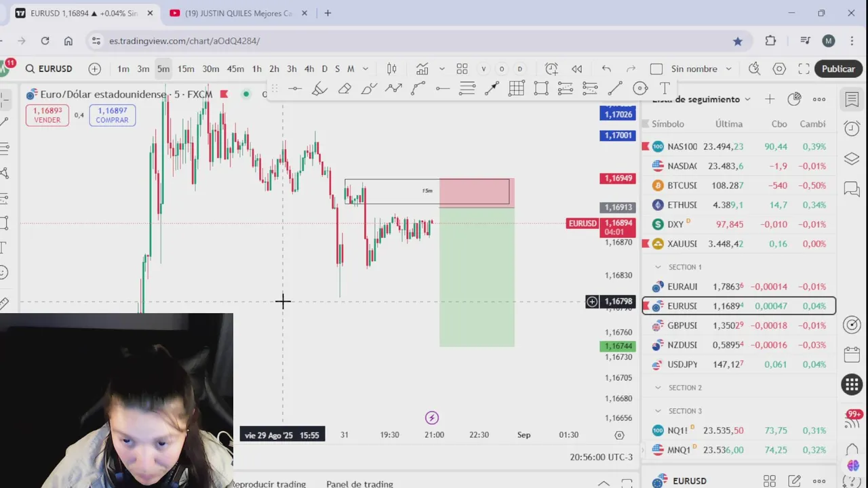Select the arrow tool in favorites toolbar
The image size is (868, 488).
492,88
